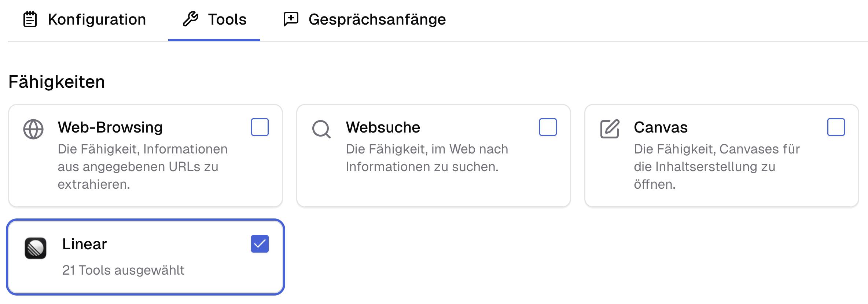Check the Canvas capability box
Screen dimensions: 868x304
pyautogui.click(x=836, y=127)
